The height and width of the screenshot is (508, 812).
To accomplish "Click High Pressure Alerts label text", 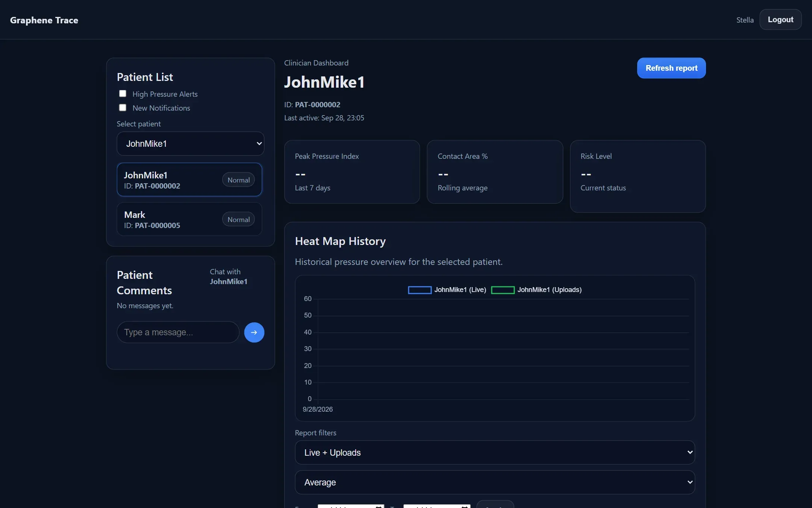I will (165, 94).
